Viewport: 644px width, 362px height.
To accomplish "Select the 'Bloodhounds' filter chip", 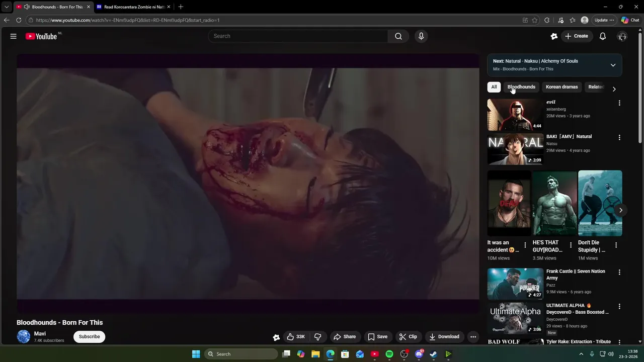I will pos(521,87).
